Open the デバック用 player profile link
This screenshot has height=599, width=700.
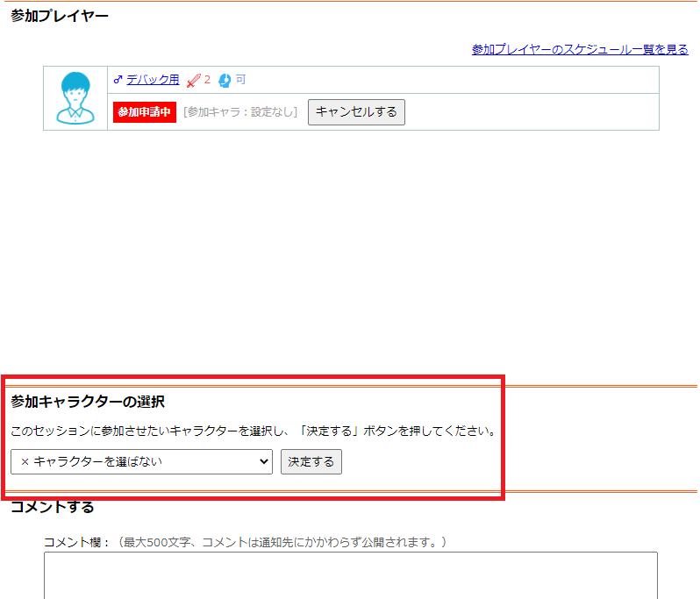[153, 80]
